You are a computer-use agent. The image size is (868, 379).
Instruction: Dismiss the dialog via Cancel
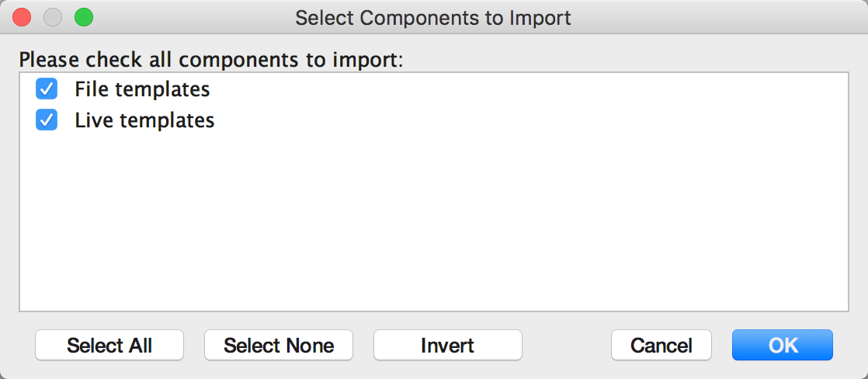point(661,345)
